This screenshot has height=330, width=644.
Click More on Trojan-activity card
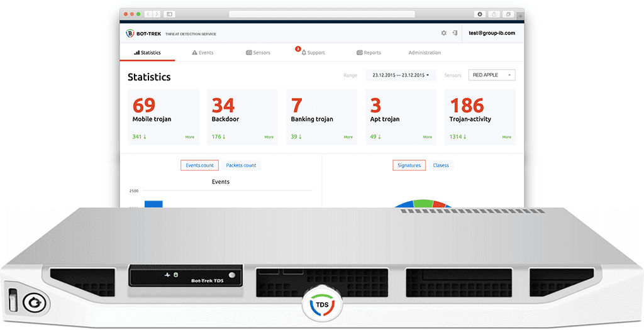point(507,137)
